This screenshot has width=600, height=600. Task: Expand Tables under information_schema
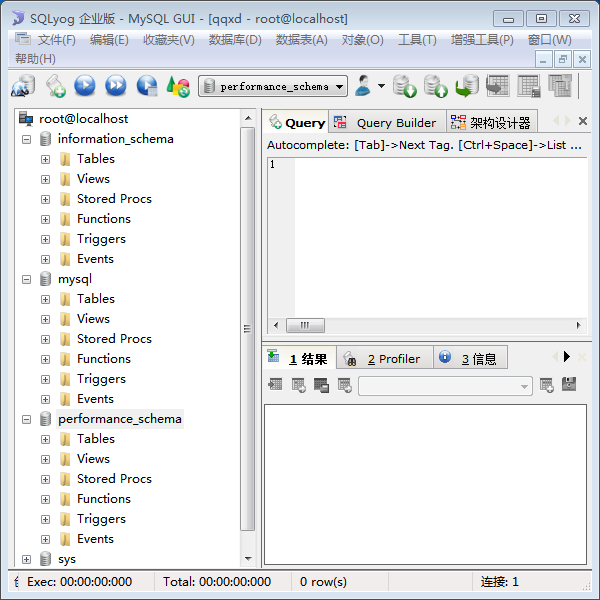[x=46, y=159]
